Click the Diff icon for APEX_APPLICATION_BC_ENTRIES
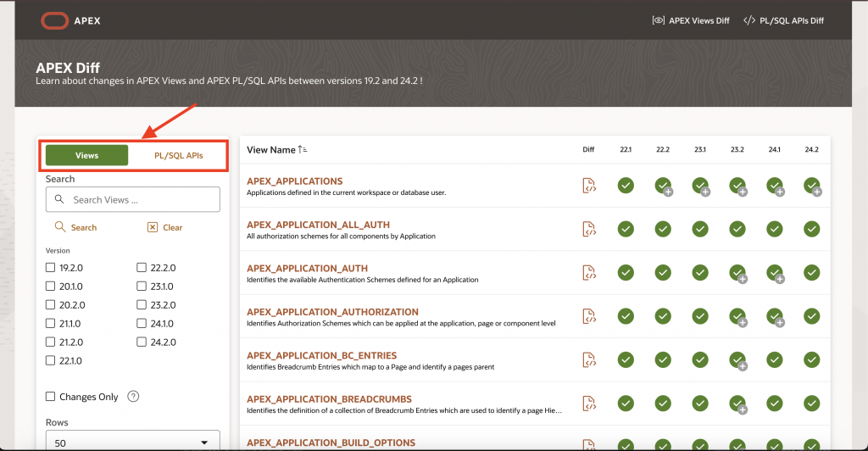 (589, 359)
